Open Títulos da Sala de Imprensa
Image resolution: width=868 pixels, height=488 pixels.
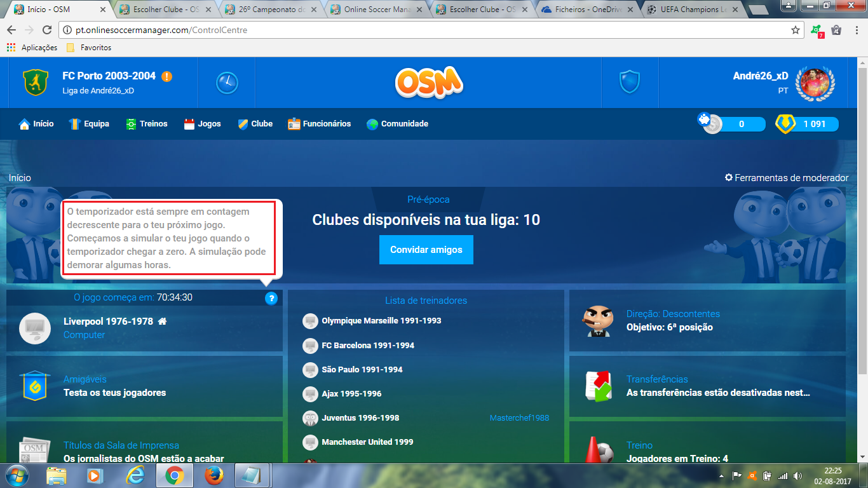[x=145, y=442]
